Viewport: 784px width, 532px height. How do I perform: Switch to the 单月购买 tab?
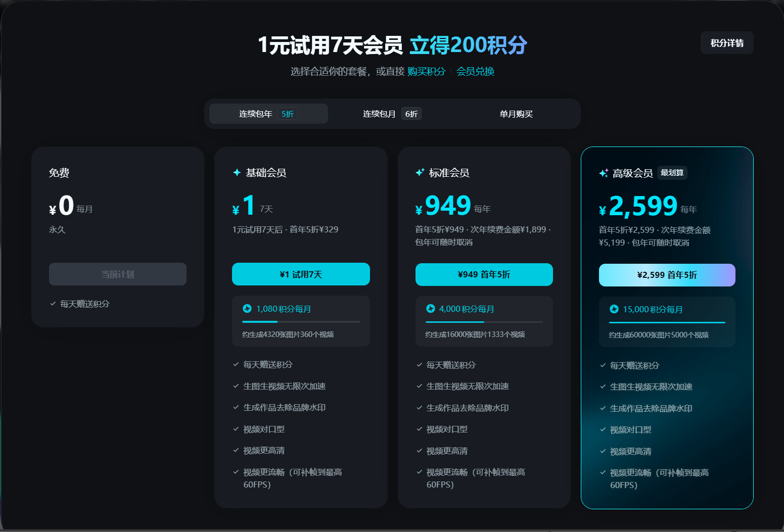coord(516,114)
